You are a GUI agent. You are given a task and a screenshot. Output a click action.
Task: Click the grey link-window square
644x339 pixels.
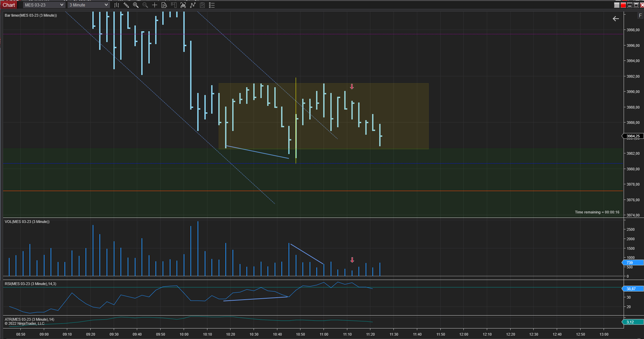pos(617,5)
